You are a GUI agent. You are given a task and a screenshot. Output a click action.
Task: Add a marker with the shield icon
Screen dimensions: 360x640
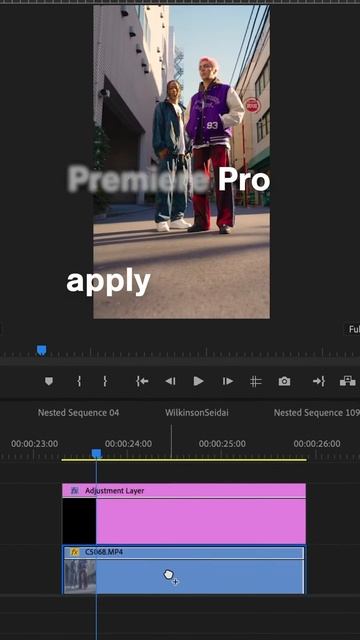click(49, 381)
